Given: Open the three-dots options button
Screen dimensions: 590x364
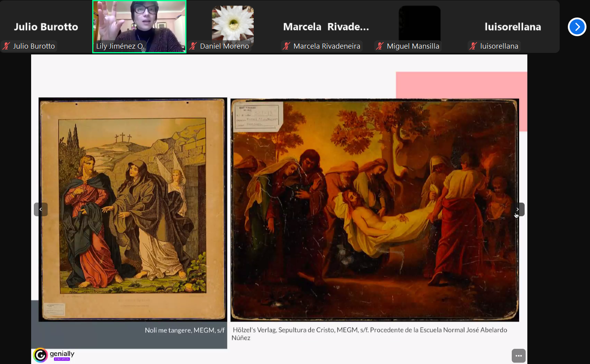Looking at the screenshot, I should [x=518, y=355].
